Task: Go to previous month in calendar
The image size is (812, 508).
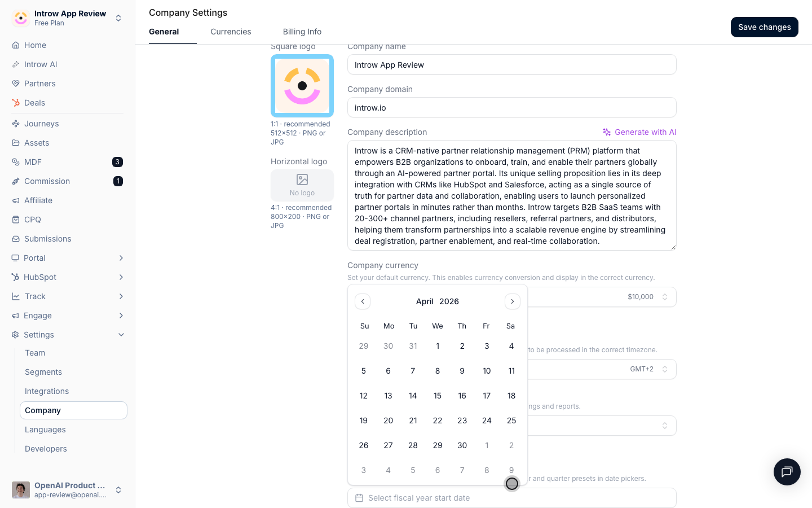Action: [x=363, y=301]
